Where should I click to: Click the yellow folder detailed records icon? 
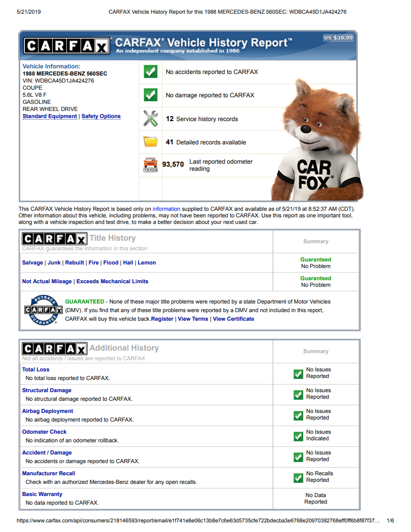click(x=150, y=141)
